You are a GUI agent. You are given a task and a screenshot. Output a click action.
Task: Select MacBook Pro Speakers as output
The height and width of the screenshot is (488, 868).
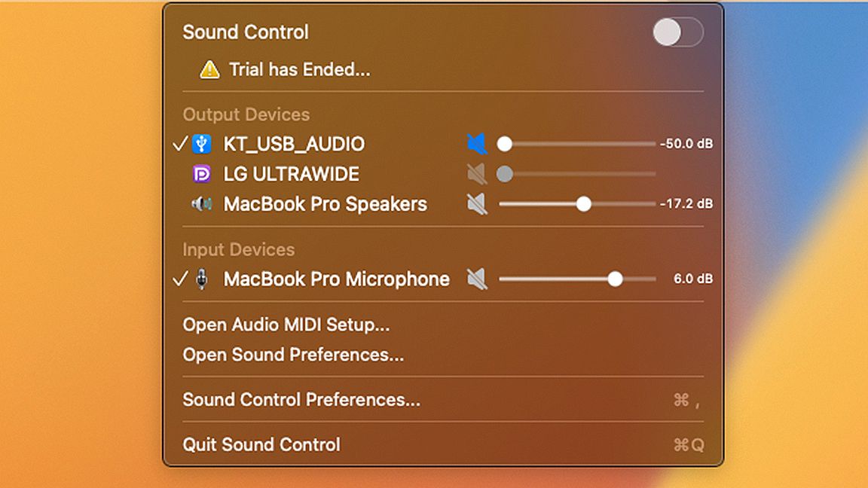pos(325,203)
